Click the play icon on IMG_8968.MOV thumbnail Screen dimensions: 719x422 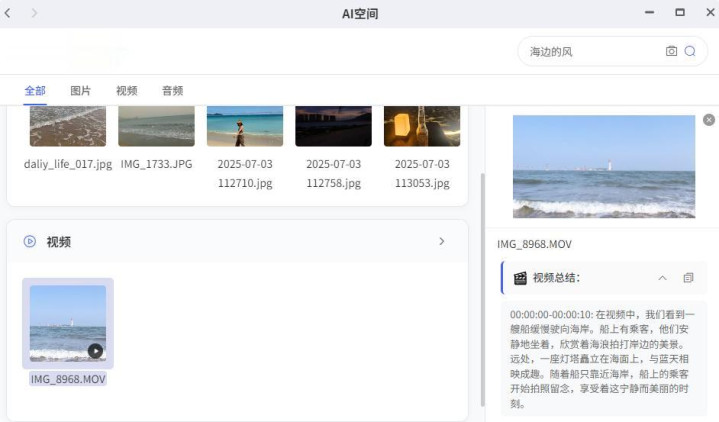point(95,350)
